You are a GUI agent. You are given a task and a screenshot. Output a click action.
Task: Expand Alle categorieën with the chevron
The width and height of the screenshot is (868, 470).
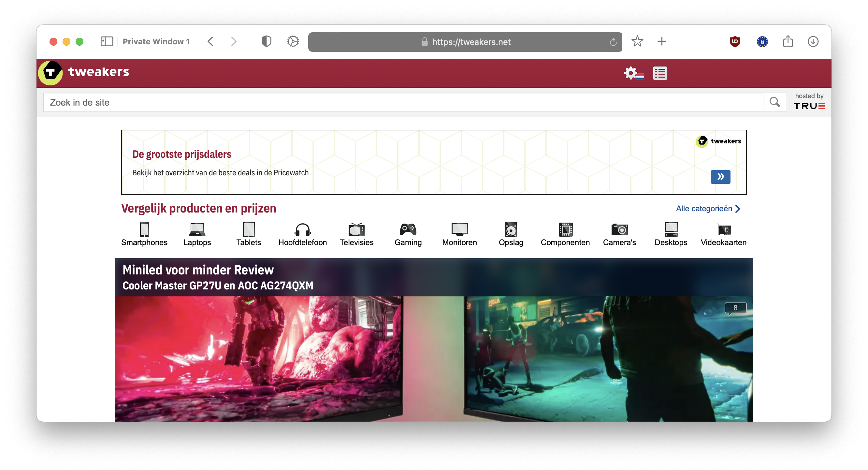click(738, 208)
